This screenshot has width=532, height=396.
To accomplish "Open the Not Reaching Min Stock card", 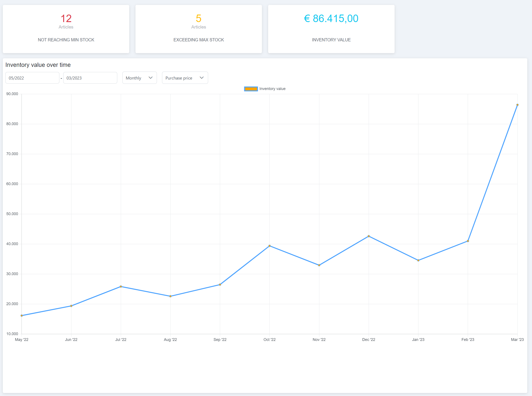I will 66,29.
